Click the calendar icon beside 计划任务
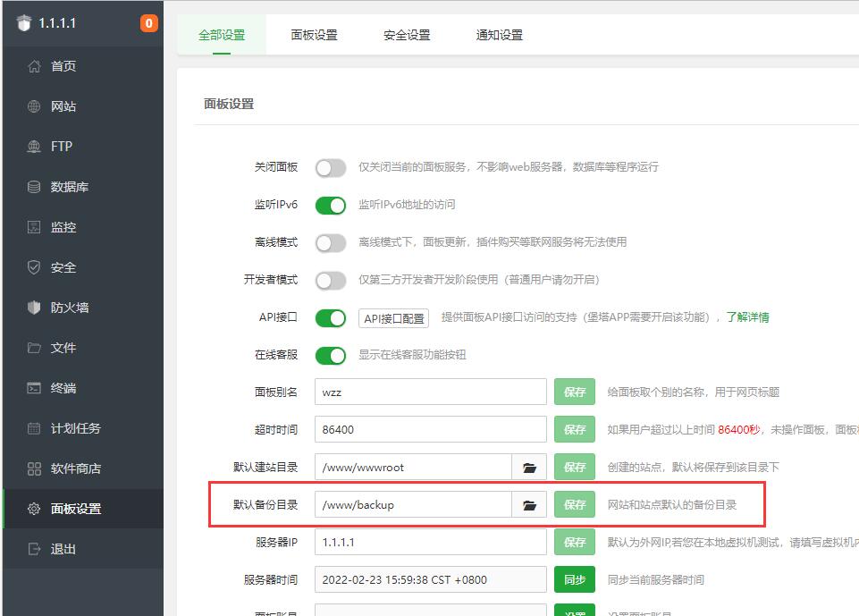This screenshot has height=616, width=859. point(34,428)
